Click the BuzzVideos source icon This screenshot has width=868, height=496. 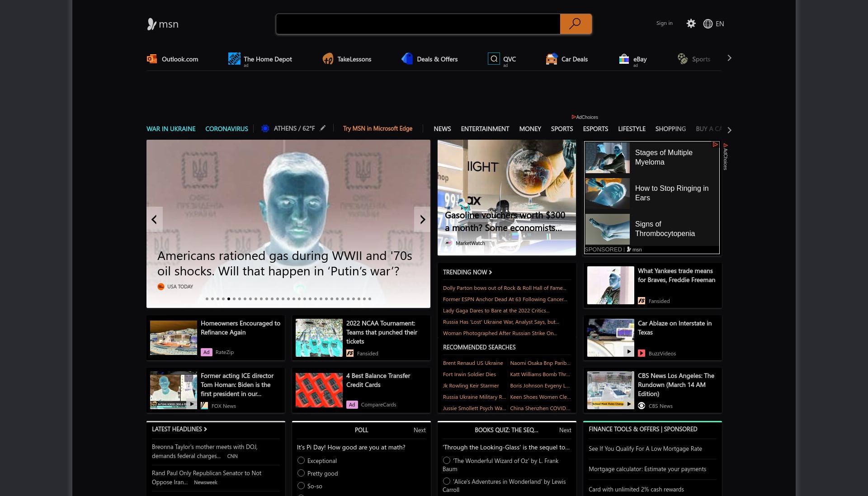[x=642, y=353]
